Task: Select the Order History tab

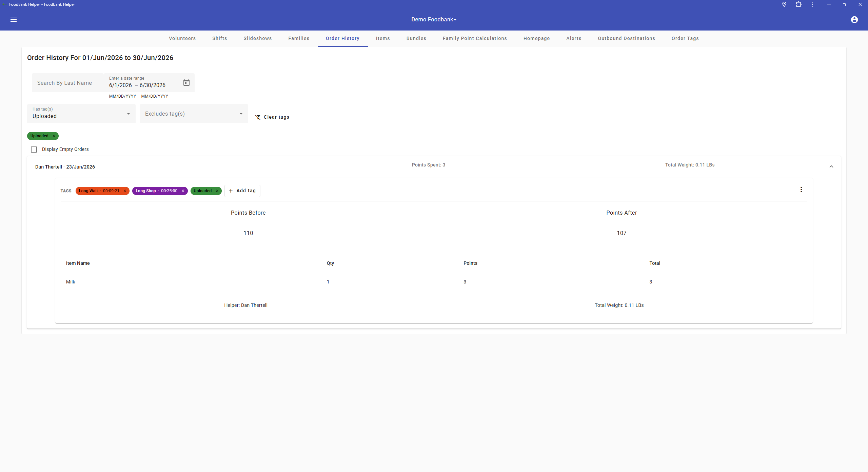Action: tap(342, 38)
